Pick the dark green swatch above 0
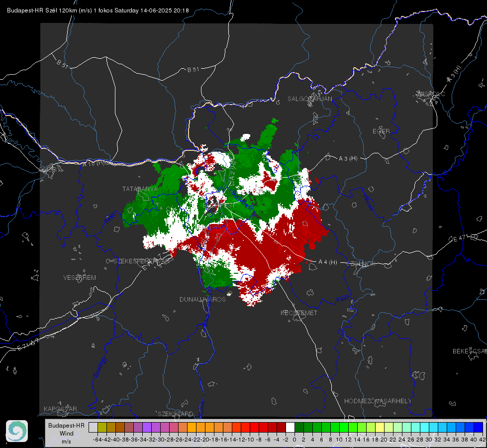Image resolution: width=487 pixels, height=448 pixels. pos(299,427)
